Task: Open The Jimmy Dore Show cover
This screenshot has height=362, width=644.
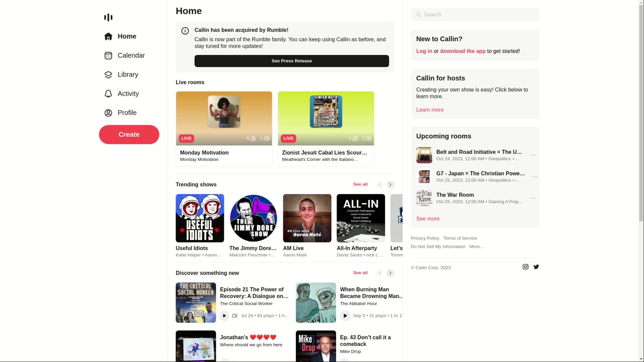Action: tap(254, 218)
